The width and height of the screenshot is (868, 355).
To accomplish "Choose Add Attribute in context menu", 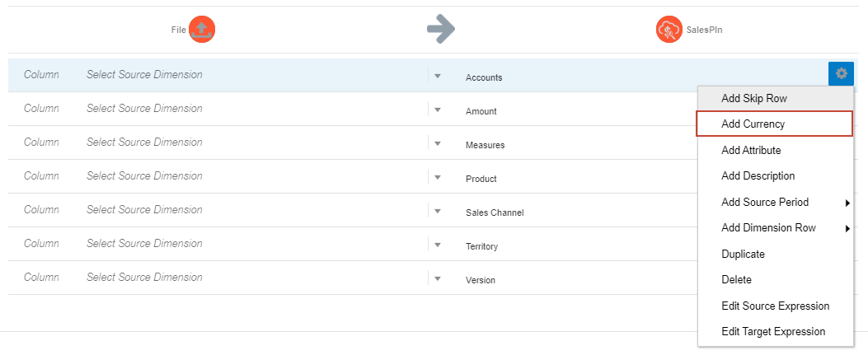I will pos(751,150).
